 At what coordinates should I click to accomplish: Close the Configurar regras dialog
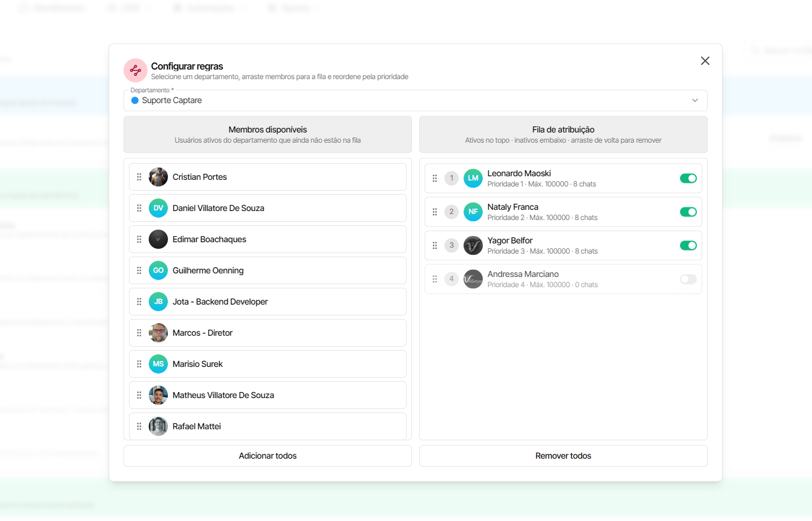(705, 61)
